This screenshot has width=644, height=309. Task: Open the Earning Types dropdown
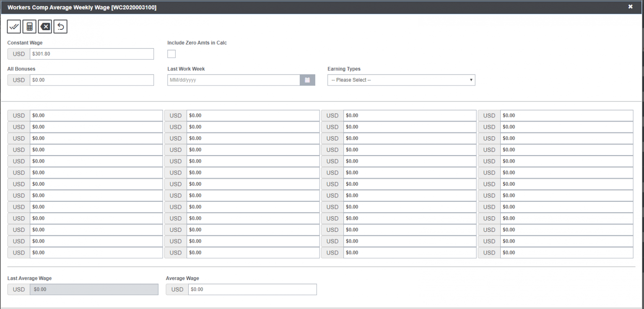400,80
